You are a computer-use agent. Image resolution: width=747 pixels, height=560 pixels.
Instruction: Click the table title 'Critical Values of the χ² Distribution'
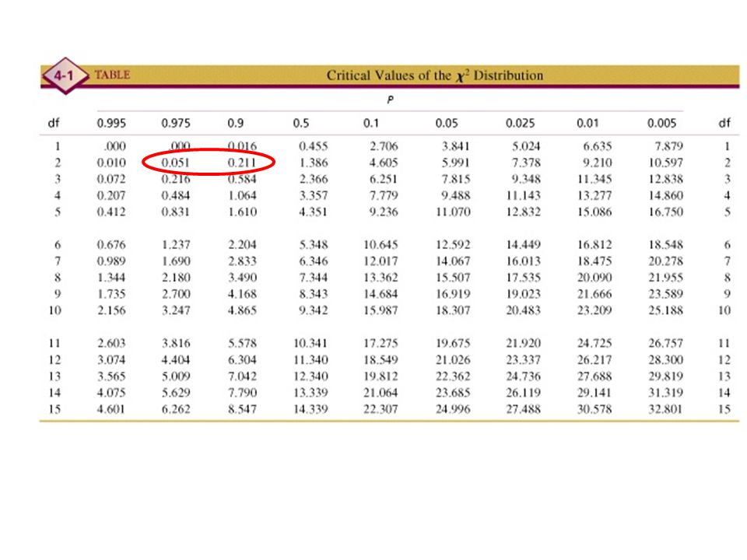(434, 75)
